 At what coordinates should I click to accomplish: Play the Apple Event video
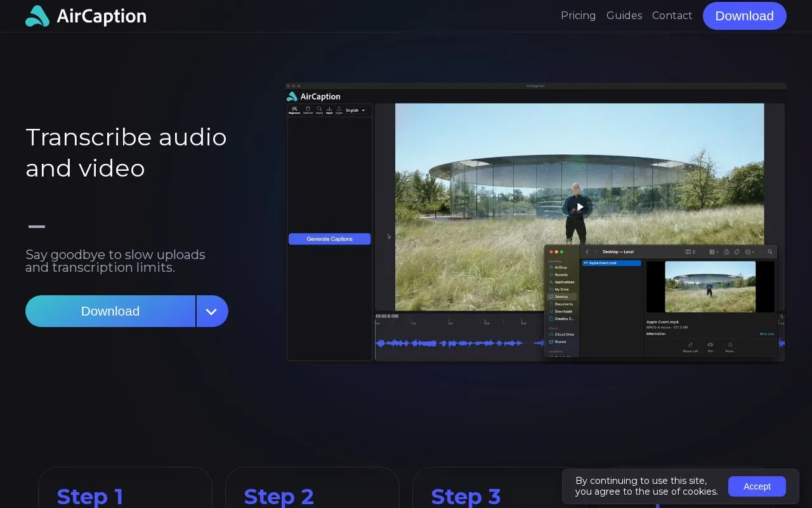click(x=580, y=207)
